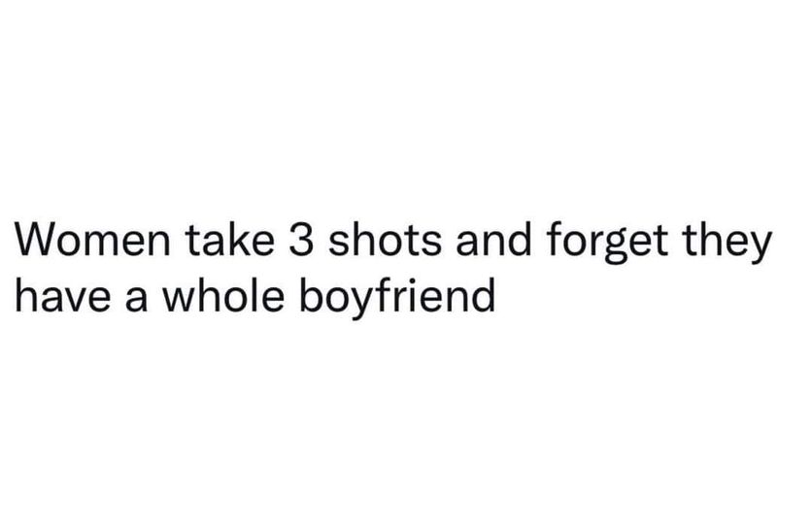Click the number "3" in the sentence
The image size is (812, 524).
coord(301,240)
